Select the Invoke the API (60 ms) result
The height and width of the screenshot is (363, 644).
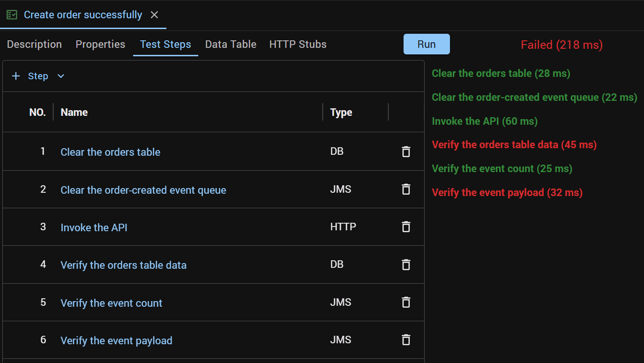[485, 121]
